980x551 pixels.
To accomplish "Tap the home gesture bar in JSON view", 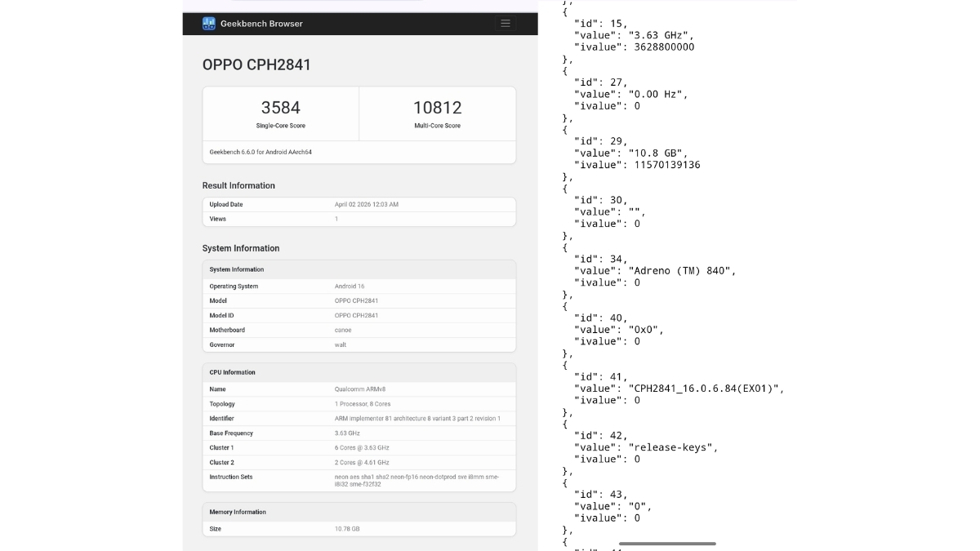I will click(x=667, y=544).
